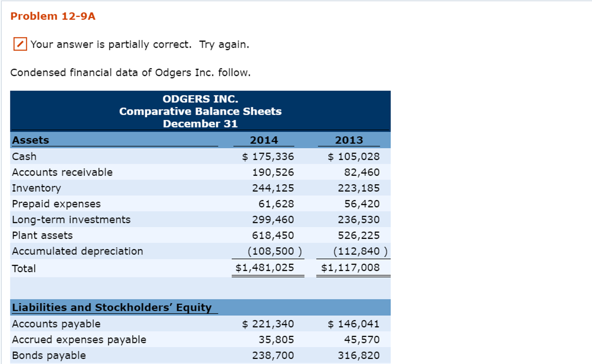
Task: Select the Inventory row label
Action: coord(36,188)
